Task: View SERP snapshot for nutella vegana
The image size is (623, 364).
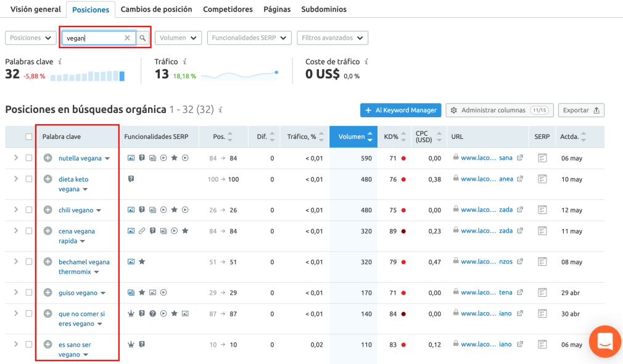Action: click(x=542, y=158)
